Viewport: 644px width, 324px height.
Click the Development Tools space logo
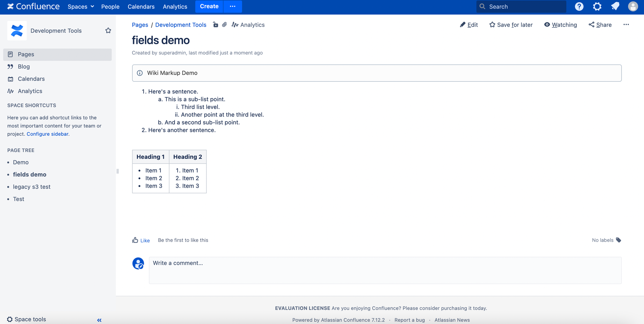click(17, 31)
